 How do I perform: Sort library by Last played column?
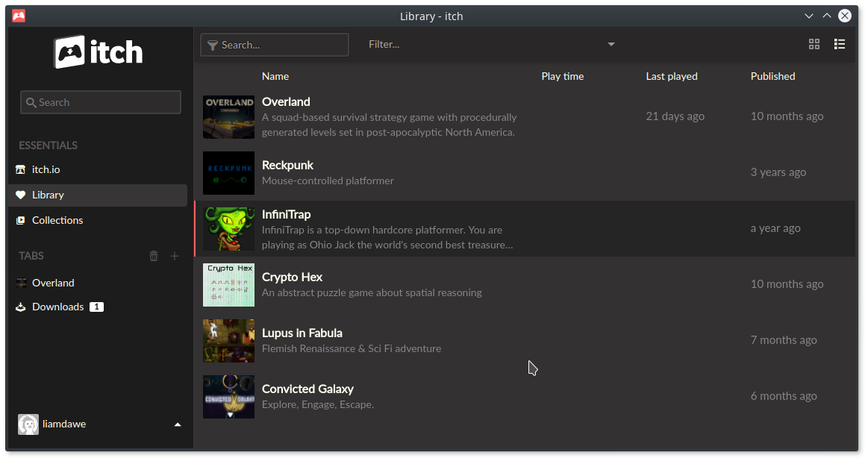click(x=672, y=76)
